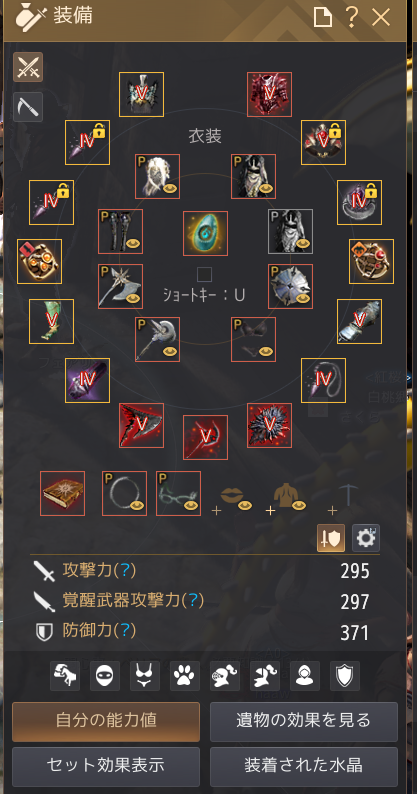This screenshot has height=794, width=417.
Task: Open the gear settings icon
Action: [366, 538]
